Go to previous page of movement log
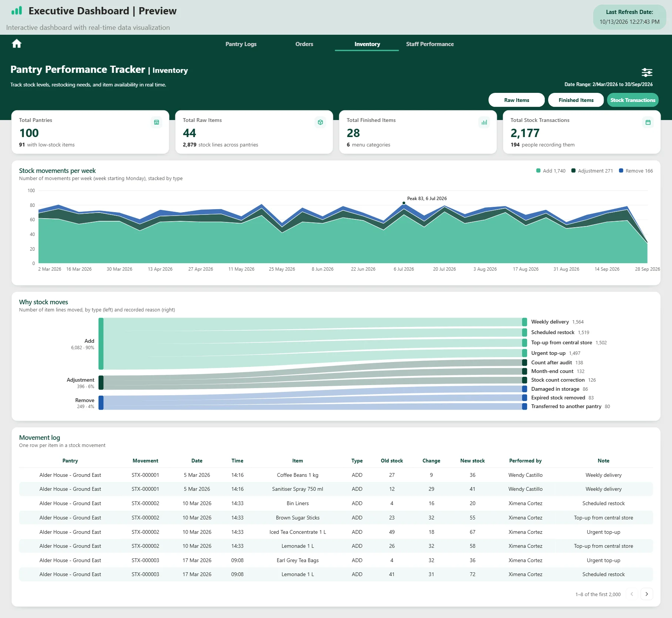 [x=632, y=594]
